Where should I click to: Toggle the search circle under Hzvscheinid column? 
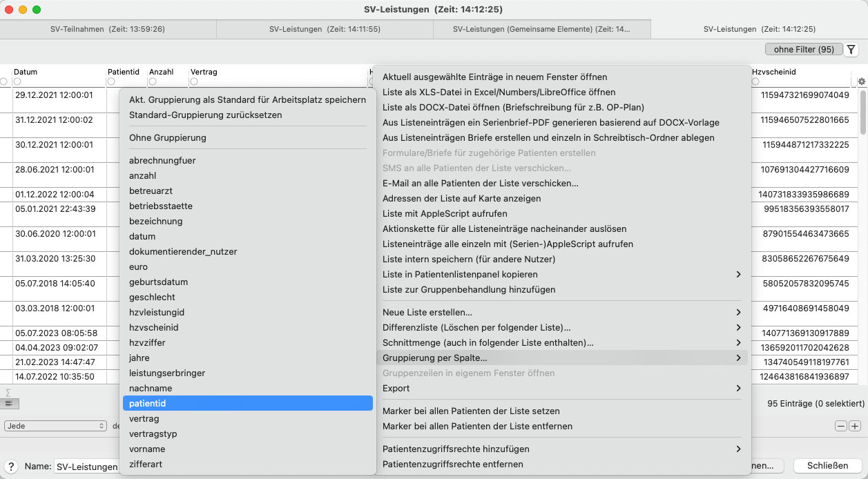coord(755,81)
